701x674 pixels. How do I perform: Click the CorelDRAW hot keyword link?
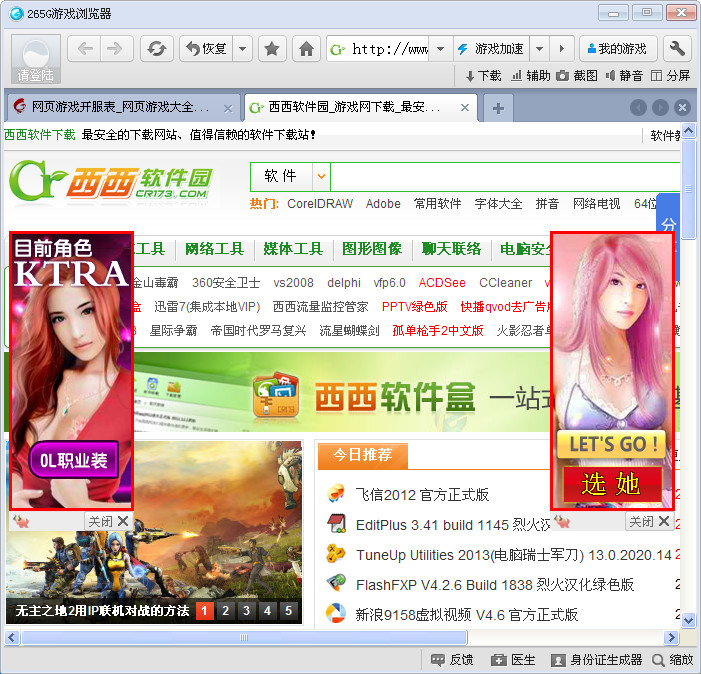(320, 204)
